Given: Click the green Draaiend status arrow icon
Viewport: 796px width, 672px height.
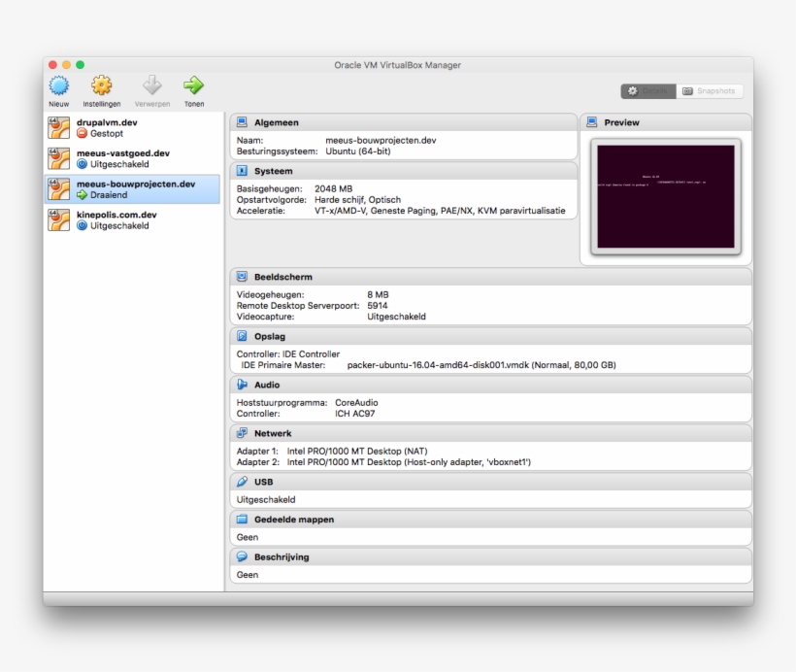Looking at the screenshot, I should click(83, 194).
